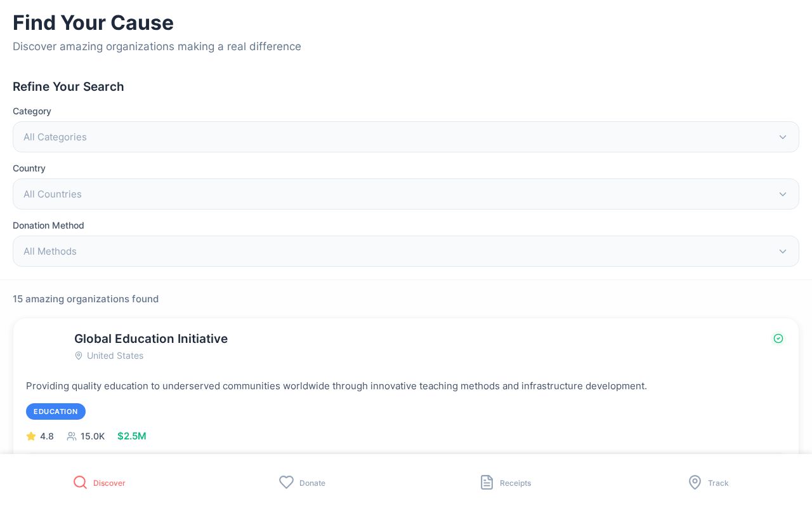
Task: Go to the Track tab label
Action: [x=718, y=483]
